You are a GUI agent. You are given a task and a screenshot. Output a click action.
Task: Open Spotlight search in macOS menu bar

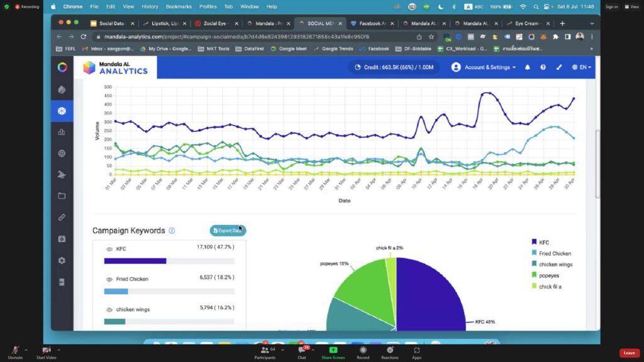[x=536, y=6]
